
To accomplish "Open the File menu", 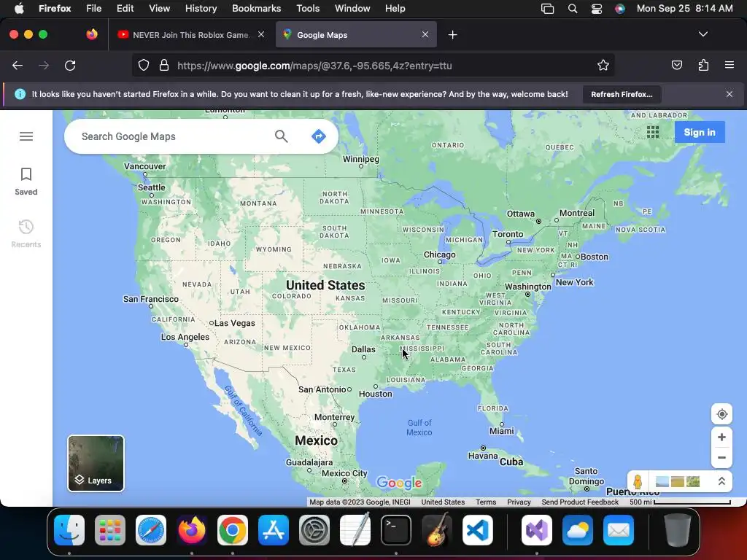I will 94,9.
